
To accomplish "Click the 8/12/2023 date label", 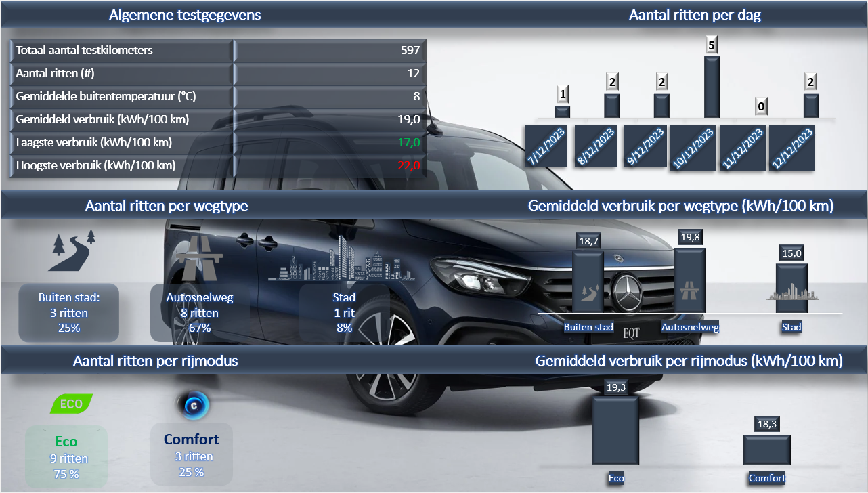I will (x=596, y=146).
